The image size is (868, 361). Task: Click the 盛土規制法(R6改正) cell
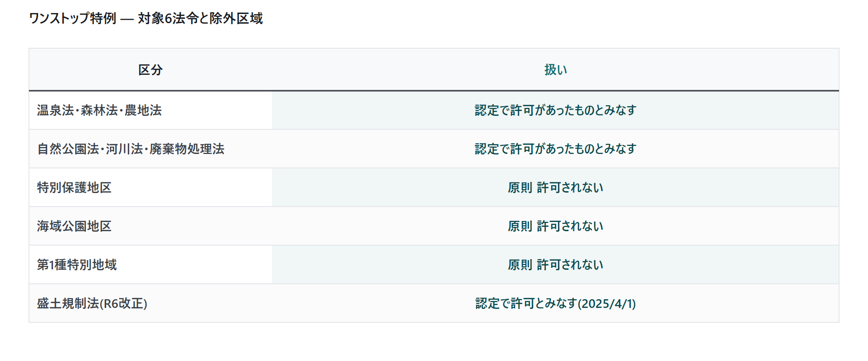150,303
